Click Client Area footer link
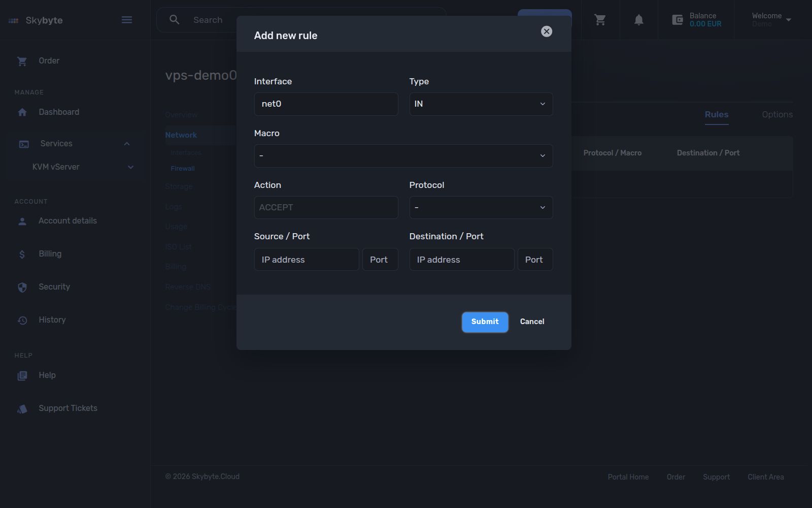The width and height of the screenshot is (812, 508). point(766,477)
